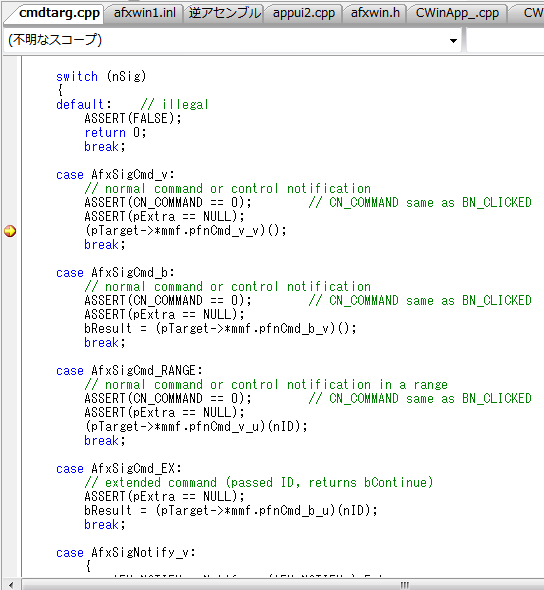
Task: Click the case AfxSigCmd_RANGE label
Action: click(129, 371)
